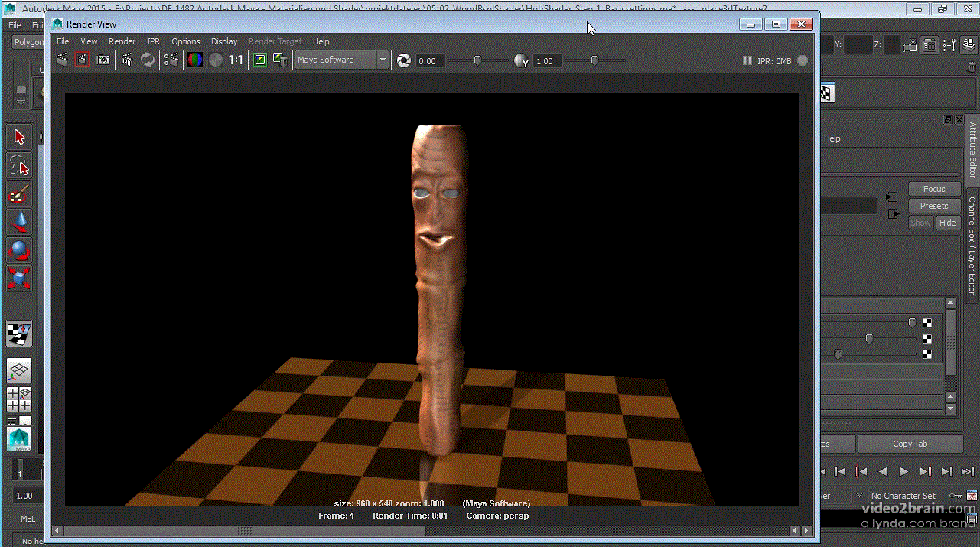Click the MEL command line label

tap(28, 518)
